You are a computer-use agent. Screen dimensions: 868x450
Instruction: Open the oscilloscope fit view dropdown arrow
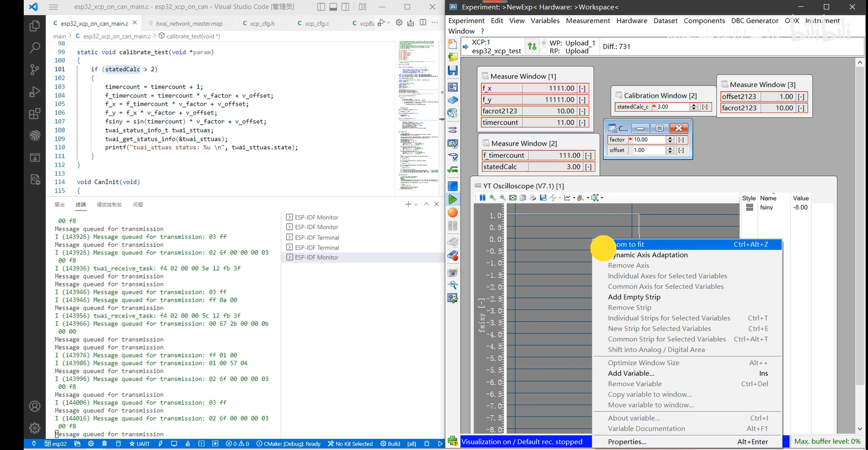[602, 198]
